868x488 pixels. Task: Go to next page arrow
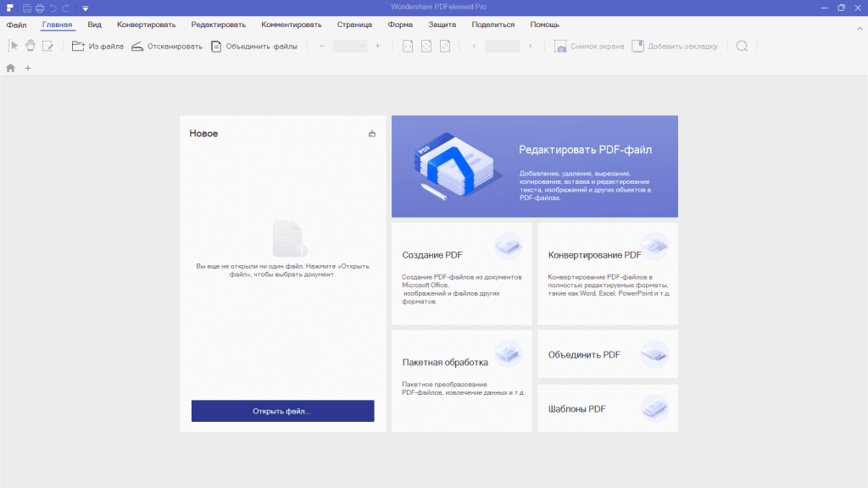pos(530,46)
